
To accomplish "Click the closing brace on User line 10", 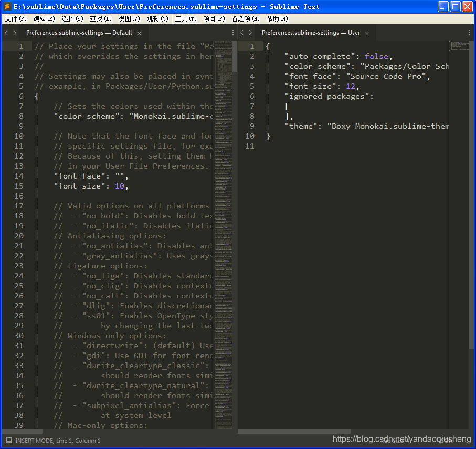I will [x=268, y=136].
